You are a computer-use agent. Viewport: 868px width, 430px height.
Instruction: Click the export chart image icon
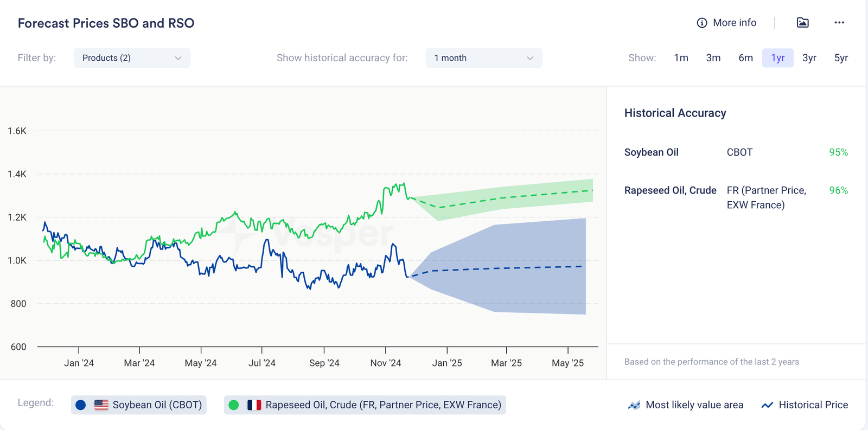pos(802,23)
